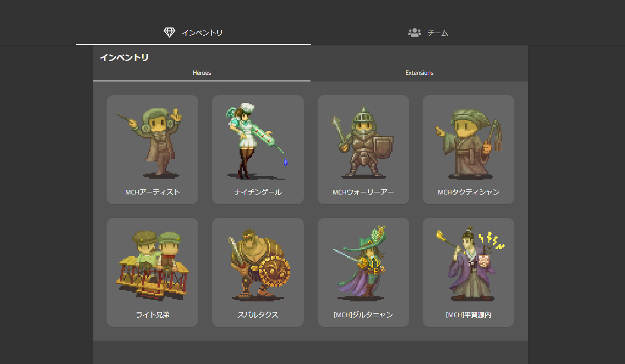The image size is (625, 364).
Task: Click the [MCH]平賀源内 name label
Action: (x=468, y=315)
